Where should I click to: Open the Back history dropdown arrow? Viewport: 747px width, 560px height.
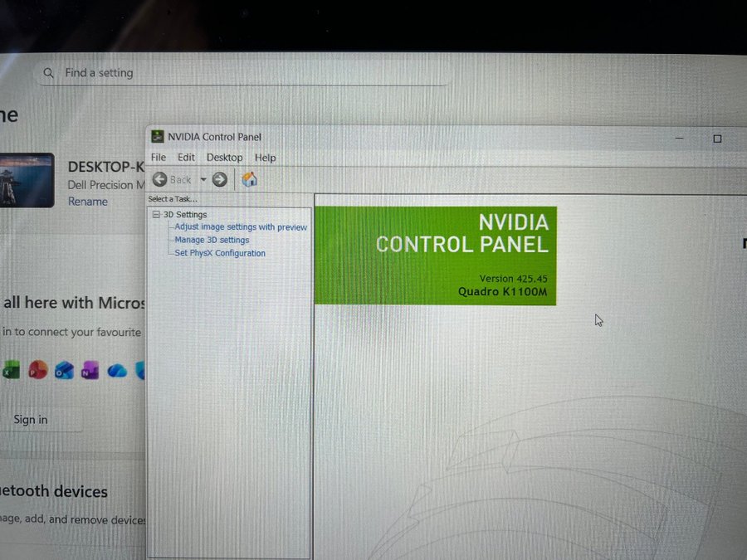point(203,179)
